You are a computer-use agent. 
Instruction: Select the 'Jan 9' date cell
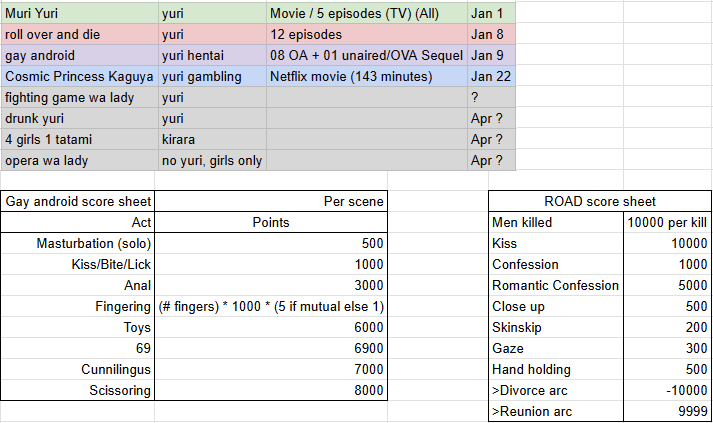click(x=492, y=55)
